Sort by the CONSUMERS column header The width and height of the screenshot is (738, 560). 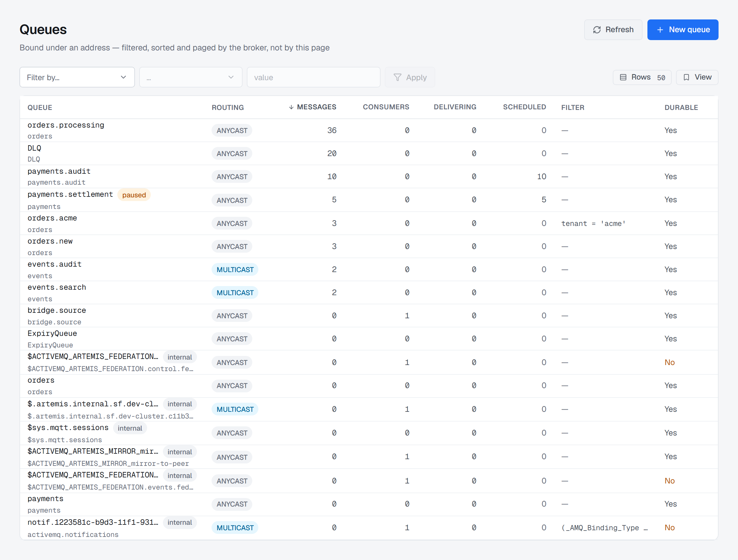pyautogui.click(x=386, y=107)
